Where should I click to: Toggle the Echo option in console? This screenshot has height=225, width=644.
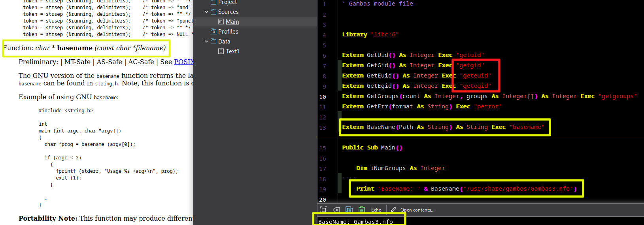point(376,210)
